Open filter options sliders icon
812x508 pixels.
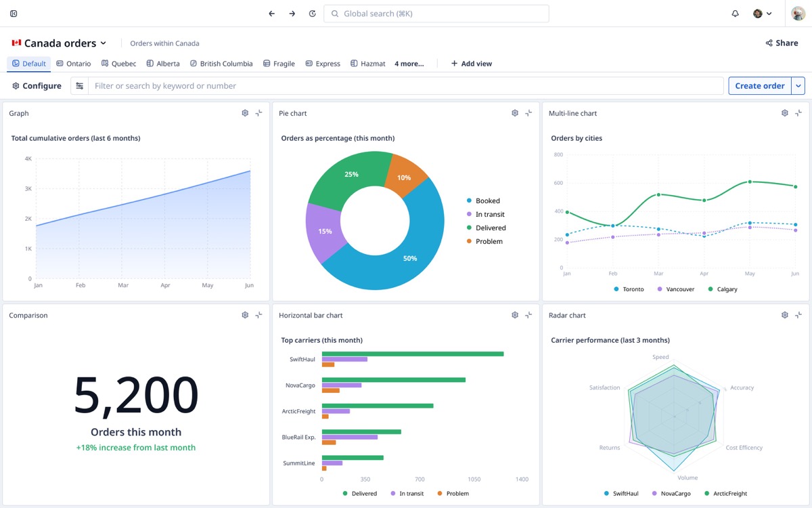80,86
